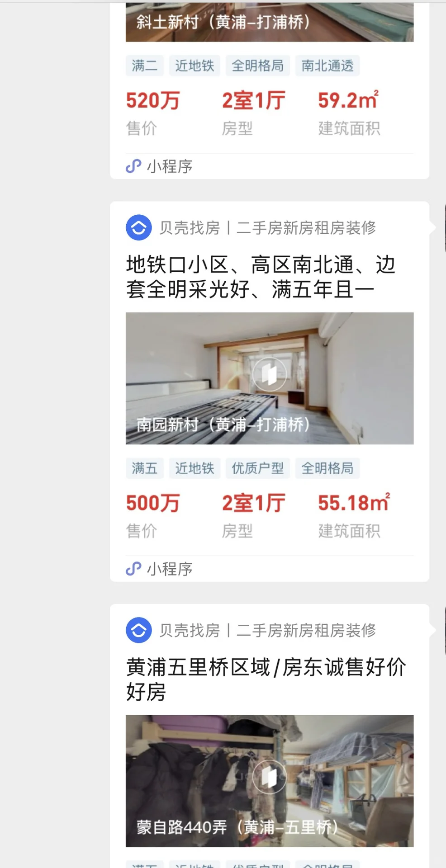Click the 55.18㎡ building area value

(x=354, y=503)
